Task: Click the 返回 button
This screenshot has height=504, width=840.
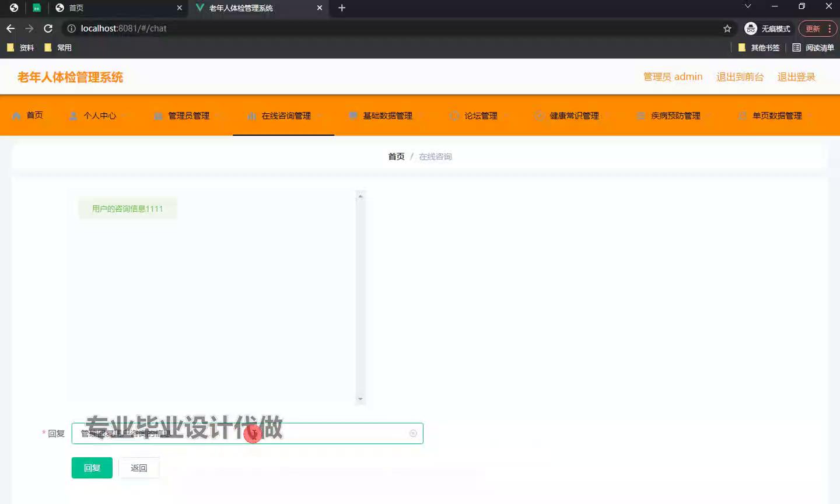Action: click(139, 468)
